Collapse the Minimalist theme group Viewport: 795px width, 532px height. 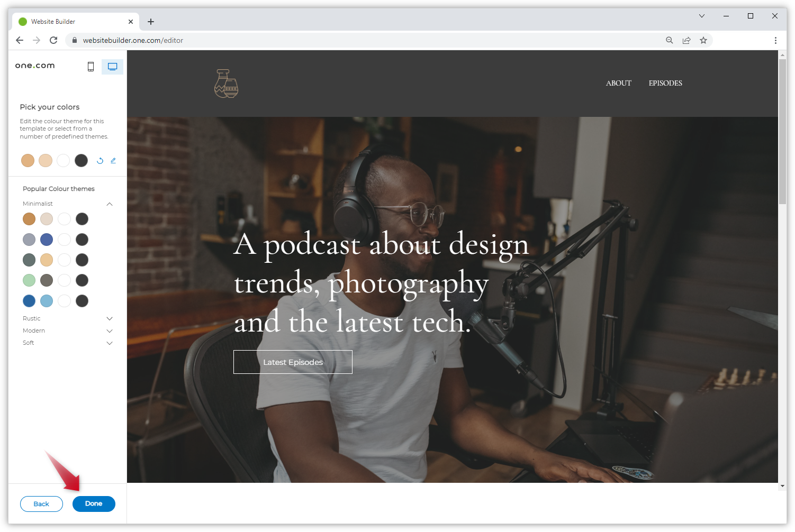(110, 204)
